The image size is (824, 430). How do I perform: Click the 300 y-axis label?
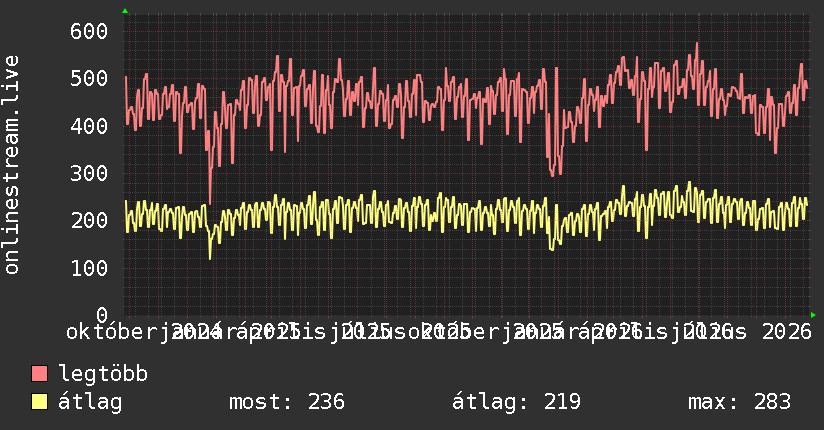(89, 173)
